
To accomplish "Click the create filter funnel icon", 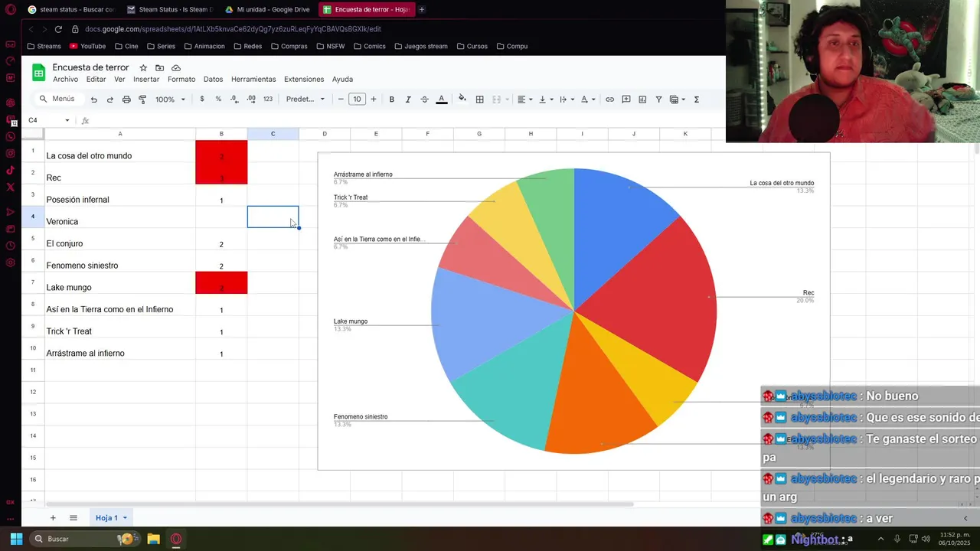I will click(658, 99).
